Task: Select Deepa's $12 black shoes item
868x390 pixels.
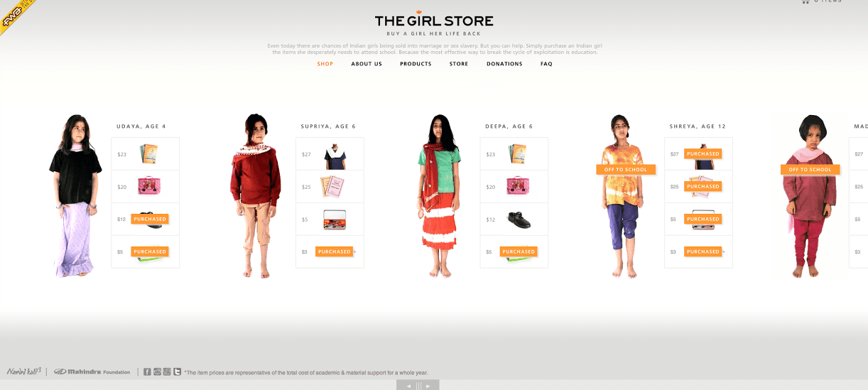Action: [514, 220]
